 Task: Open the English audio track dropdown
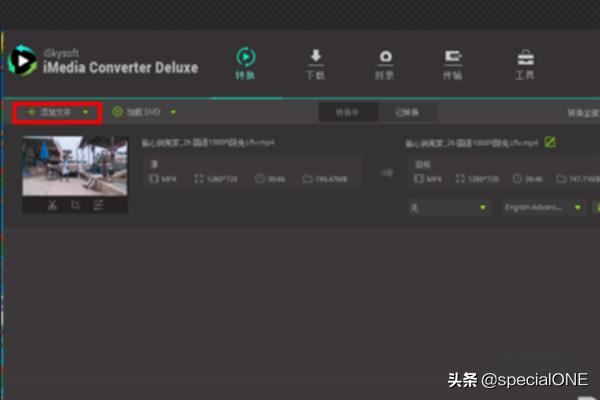coord(544,207)
